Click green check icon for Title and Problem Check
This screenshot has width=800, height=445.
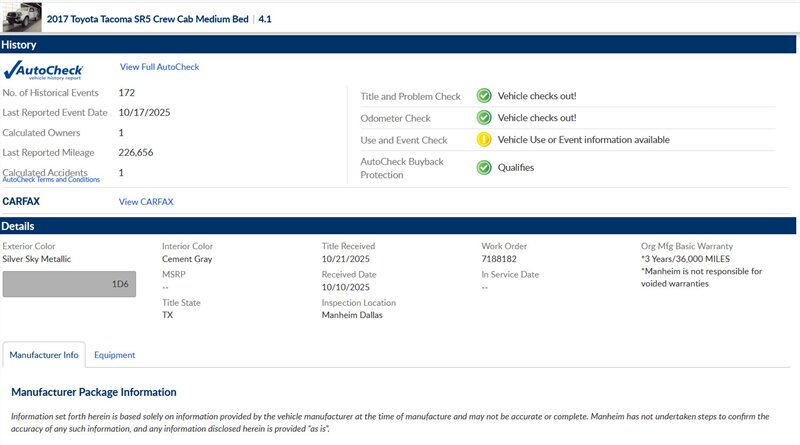pos(484,96)
